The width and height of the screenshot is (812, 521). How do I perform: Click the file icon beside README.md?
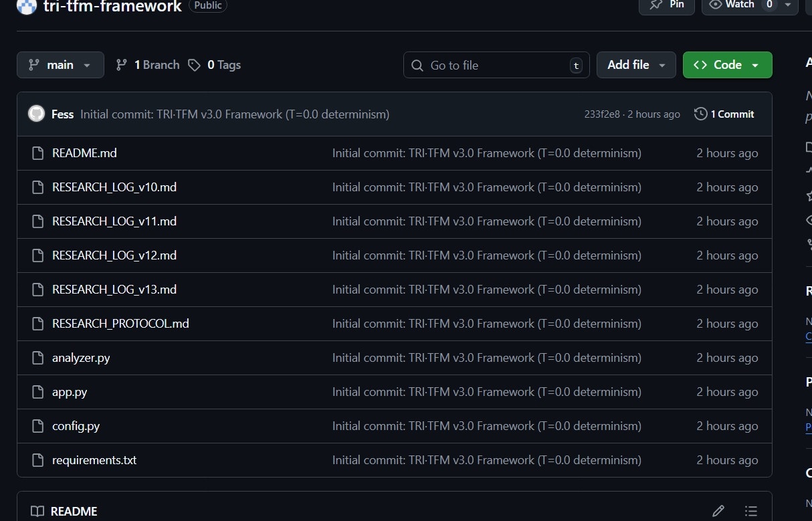[37, 152]
